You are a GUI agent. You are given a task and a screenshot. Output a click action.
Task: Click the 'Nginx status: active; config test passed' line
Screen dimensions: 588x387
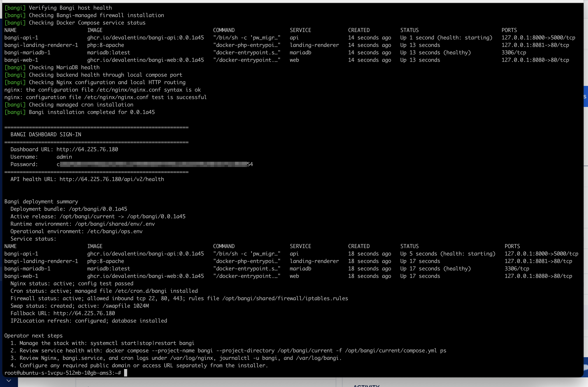tap(72, 284)
